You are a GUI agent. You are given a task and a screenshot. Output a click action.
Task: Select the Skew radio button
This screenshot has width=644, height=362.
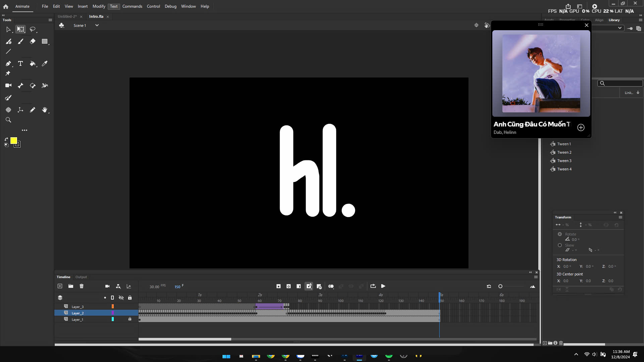(x=560, y=245)
